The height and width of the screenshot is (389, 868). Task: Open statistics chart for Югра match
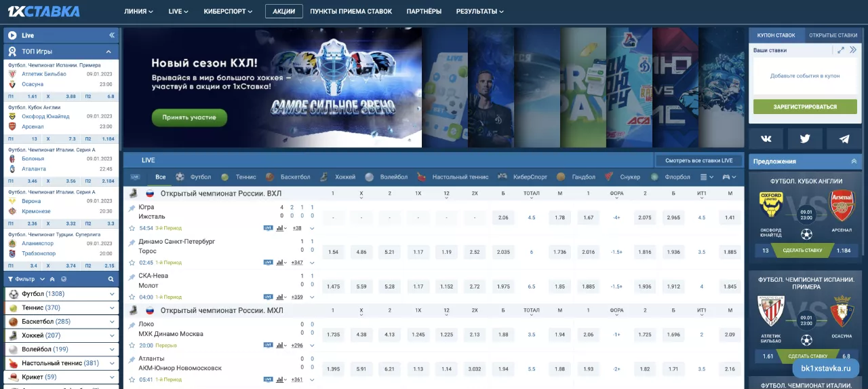click(281, 228)
